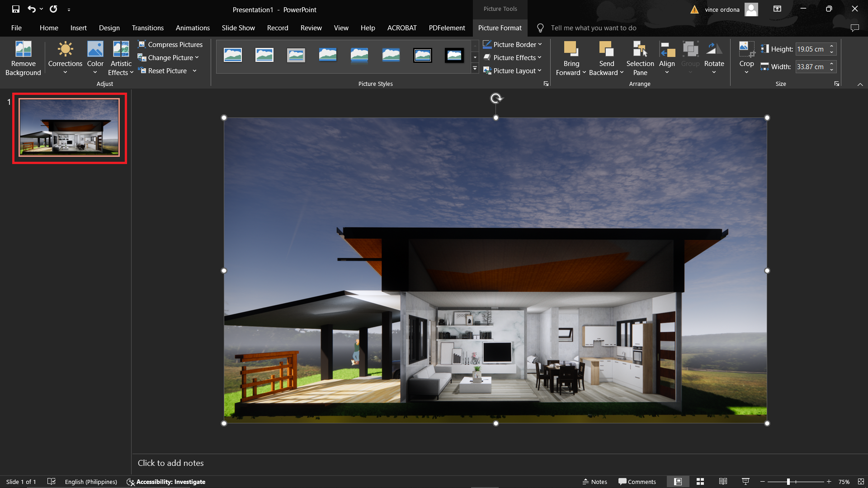Open the PDFelement tab

[447, 28]
